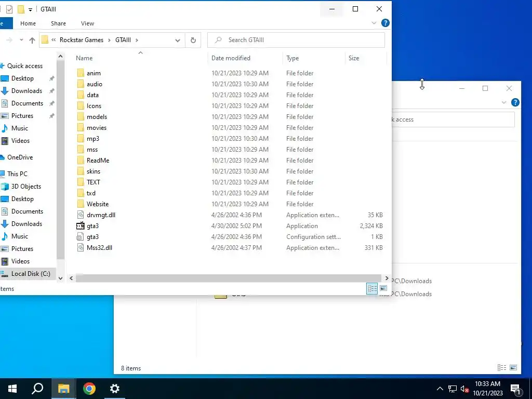Select the drvmgt.dll file
The width and height of the screenshot is (532, 399).
point(101,215)
